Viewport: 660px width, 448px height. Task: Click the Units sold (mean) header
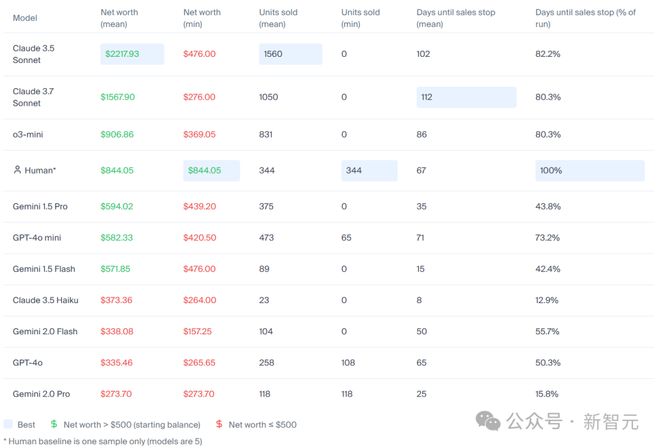[277, 15]
